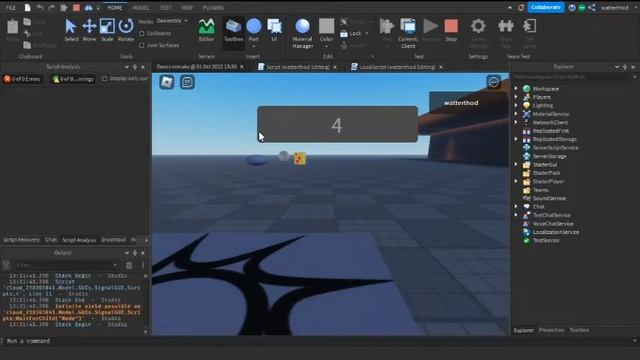Select ServerScriptService in Explorer

tap(555, 148)
